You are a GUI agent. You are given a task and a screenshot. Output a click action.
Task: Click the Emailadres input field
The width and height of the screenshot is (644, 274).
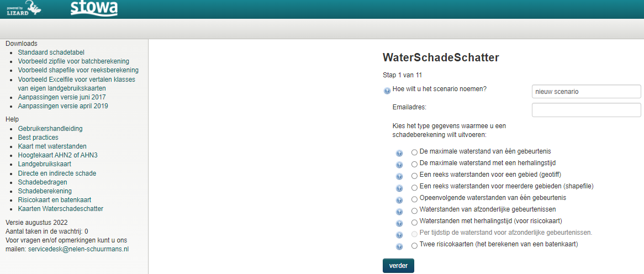pyautogui.click(x=586, y=110)
